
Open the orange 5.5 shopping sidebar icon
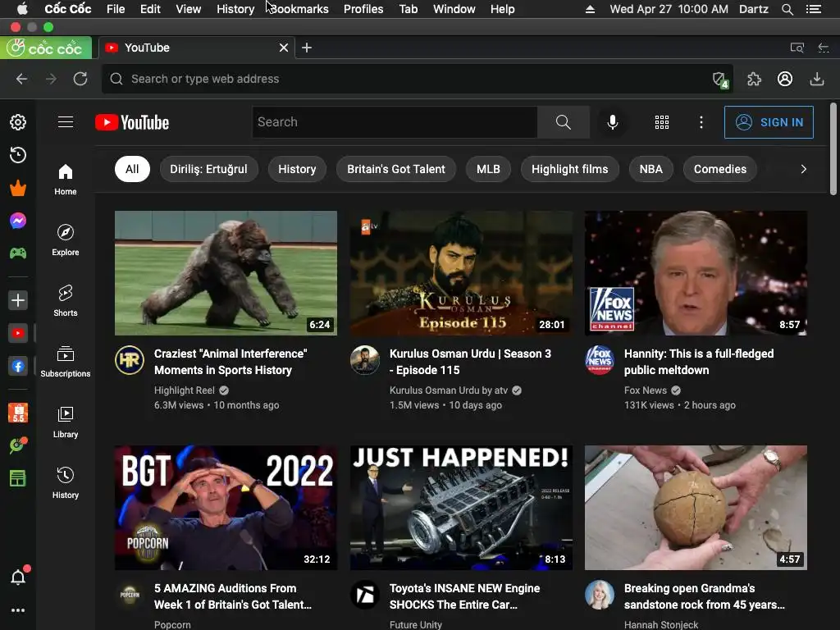[x=18, y=413]
